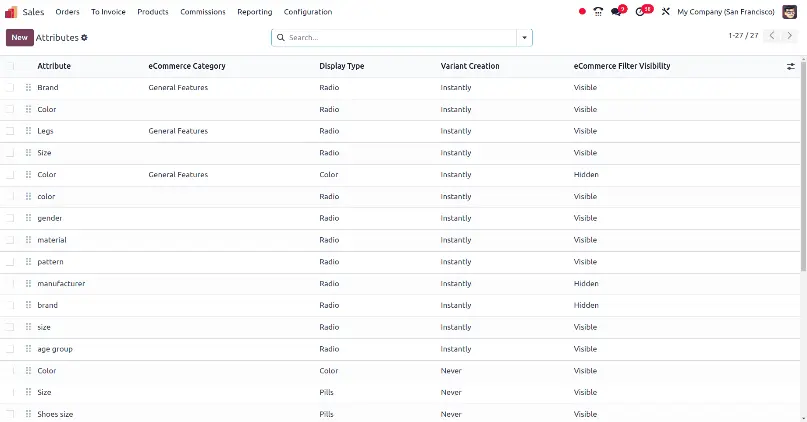Toggle the select-all checkbox in header
This screenshot has width=807, height=422.
(x=10, y=66)
